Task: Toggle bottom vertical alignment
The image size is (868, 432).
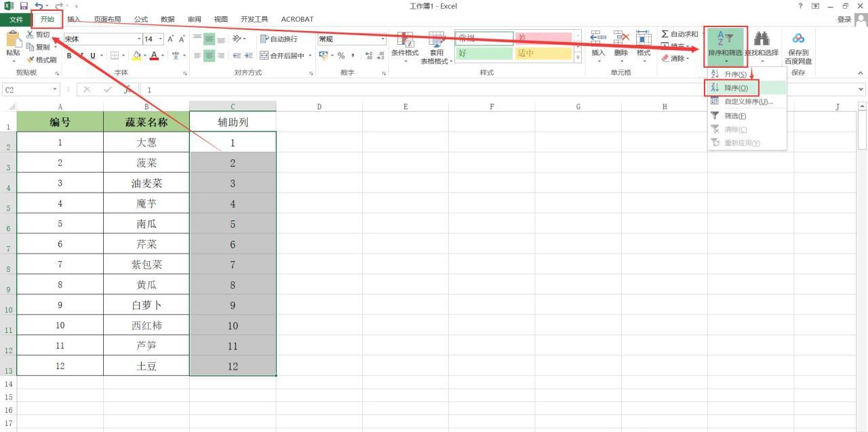Action: pyautogui.click(x=221, y=39)
